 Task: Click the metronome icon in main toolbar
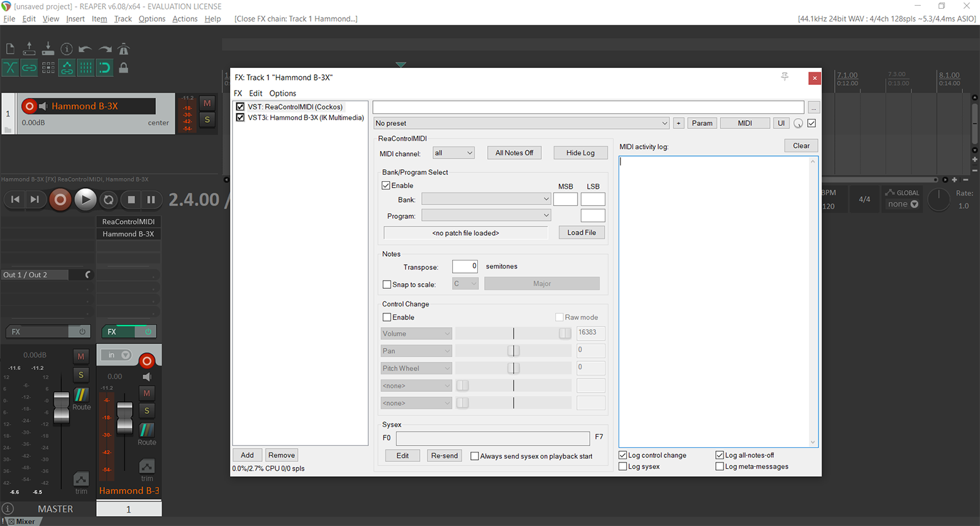tap(124, 49)
